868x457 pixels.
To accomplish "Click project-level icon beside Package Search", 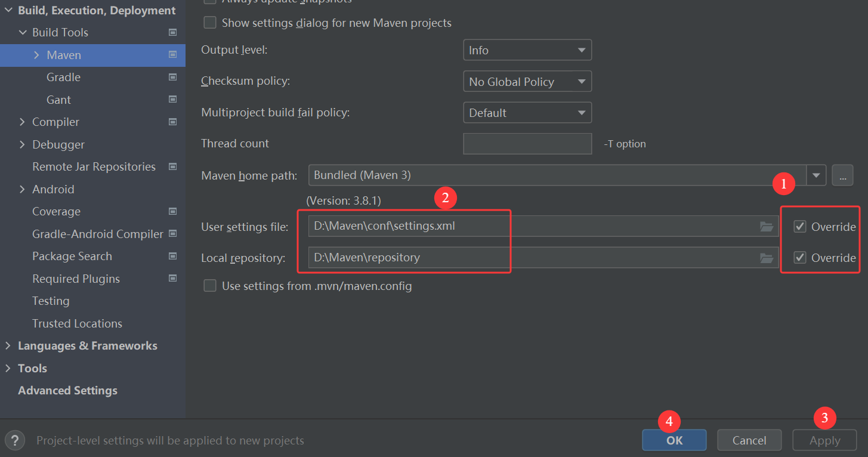I will 172,256.
